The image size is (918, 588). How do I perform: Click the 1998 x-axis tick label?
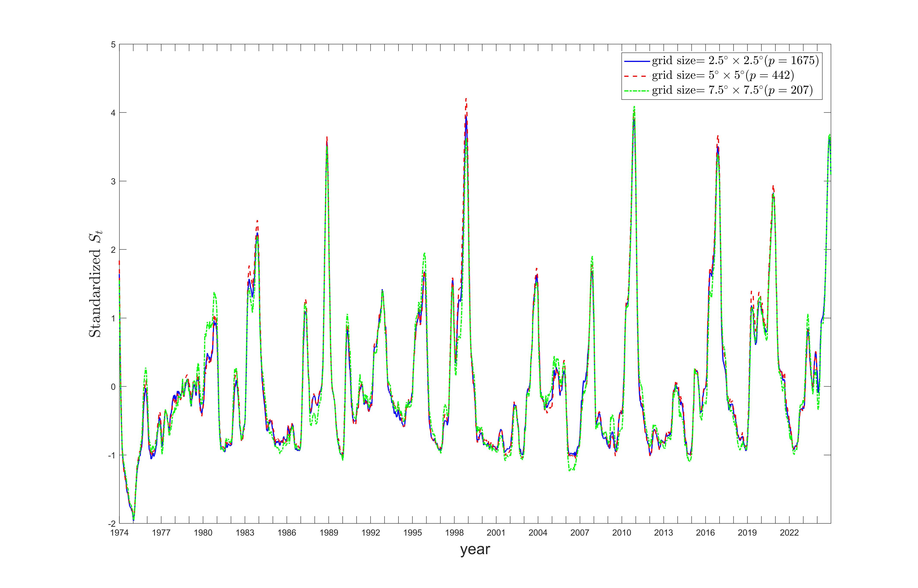point(454,533)
